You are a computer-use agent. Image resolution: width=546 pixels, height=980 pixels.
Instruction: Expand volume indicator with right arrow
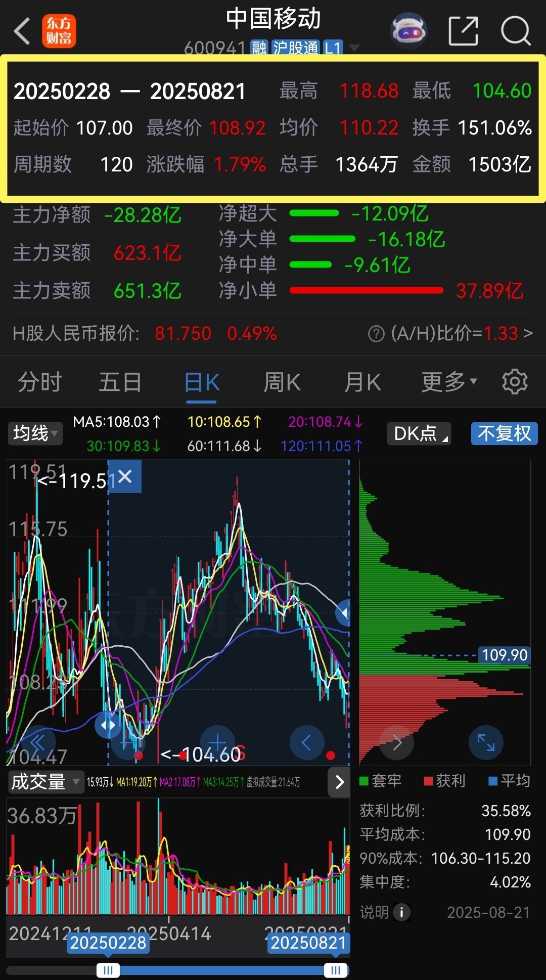click(x=339, y=782)
